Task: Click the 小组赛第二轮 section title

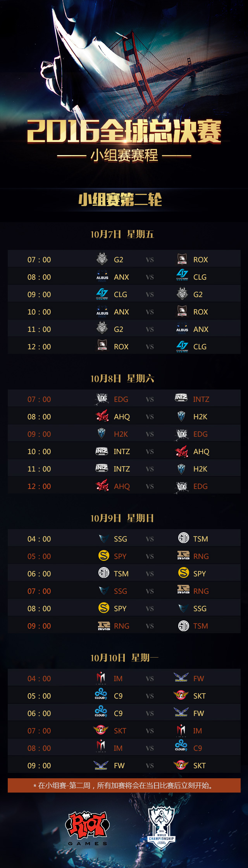Action: pyautogui.click(x=120, y=200)
